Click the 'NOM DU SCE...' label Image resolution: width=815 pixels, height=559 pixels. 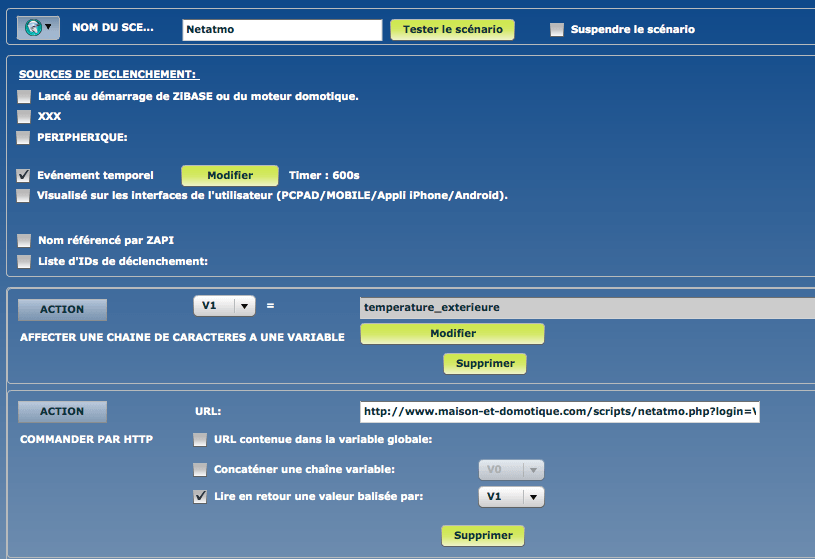[x=113, y=28]
